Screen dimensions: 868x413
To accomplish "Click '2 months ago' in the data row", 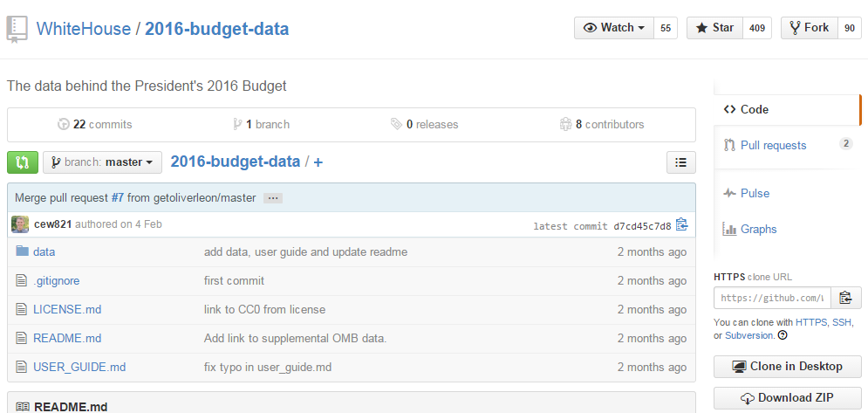I will point(653,251).
